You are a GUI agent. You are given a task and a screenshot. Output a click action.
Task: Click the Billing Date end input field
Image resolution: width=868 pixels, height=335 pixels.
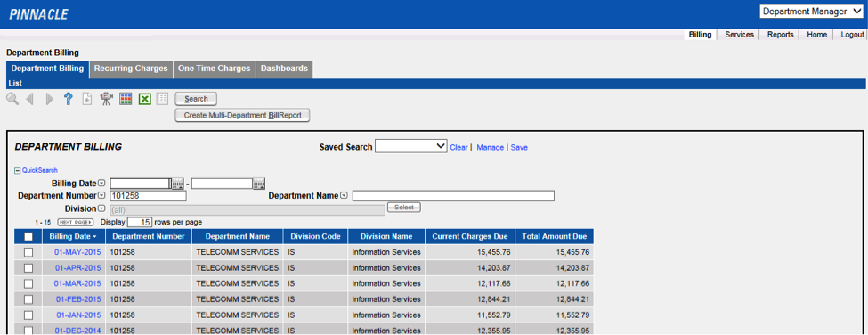click(222, 184)
